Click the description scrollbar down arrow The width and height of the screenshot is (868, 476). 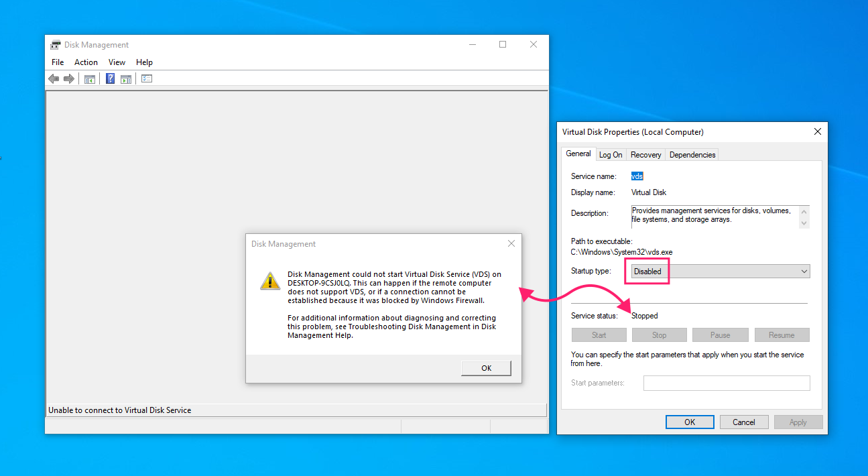[x=804, y=223]
